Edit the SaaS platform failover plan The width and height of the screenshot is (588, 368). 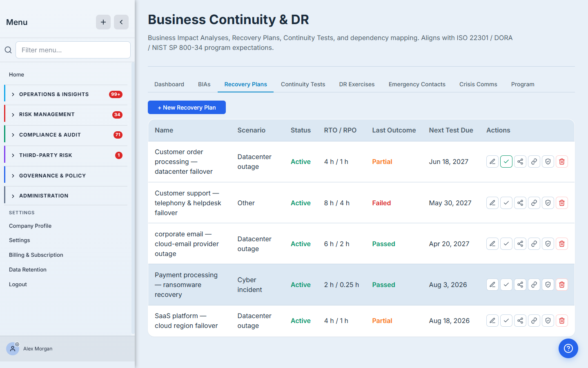(492, 321)
